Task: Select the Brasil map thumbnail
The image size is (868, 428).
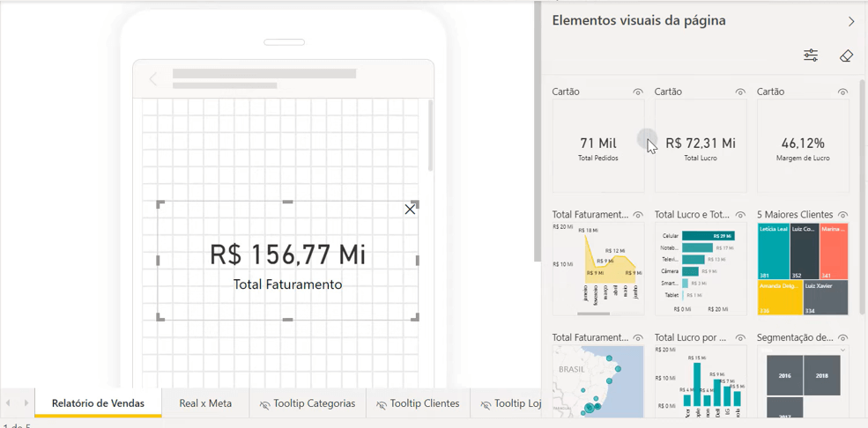Action: 598,381
